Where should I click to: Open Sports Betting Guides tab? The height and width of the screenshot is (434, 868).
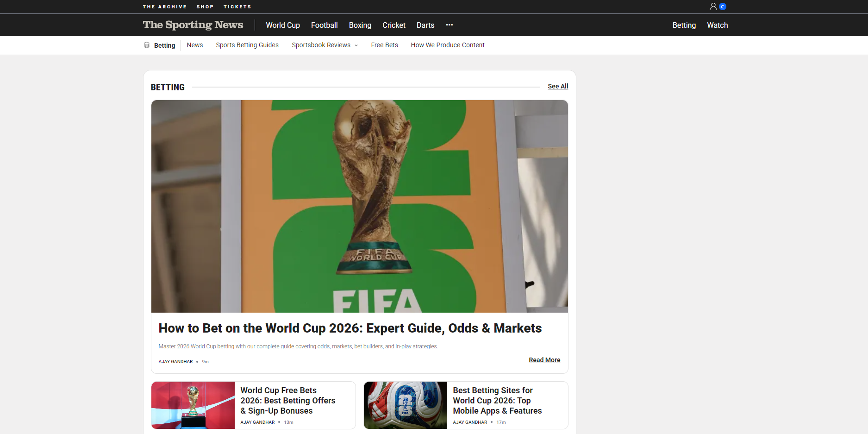pos(247,45)
